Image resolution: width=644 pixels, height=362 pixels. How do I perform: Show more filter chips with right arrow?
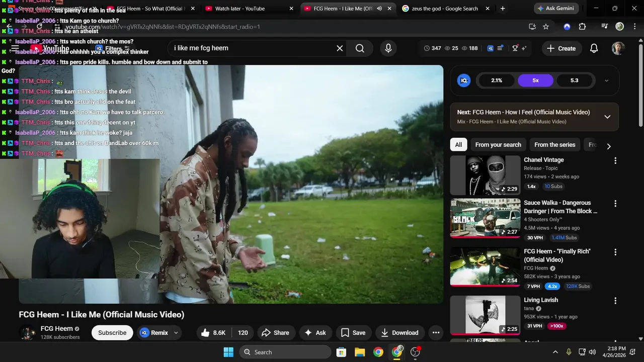click(x=608, y=146)
